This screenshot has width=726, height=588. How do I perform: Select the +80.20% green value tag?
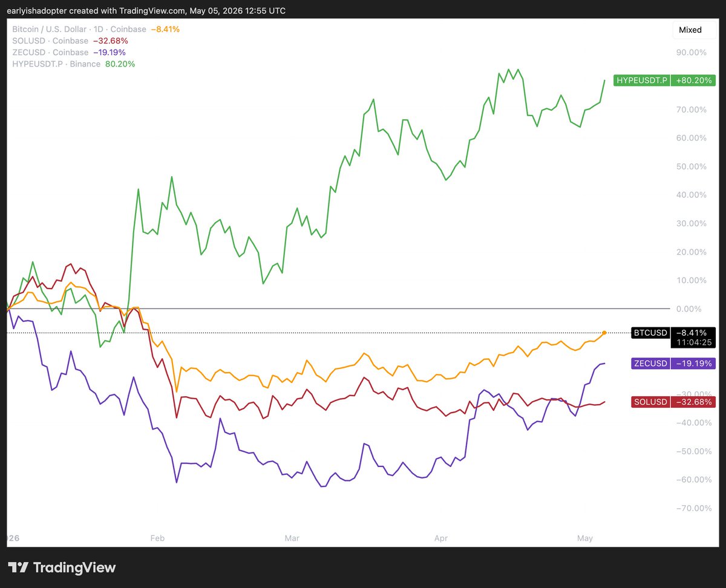693,80
